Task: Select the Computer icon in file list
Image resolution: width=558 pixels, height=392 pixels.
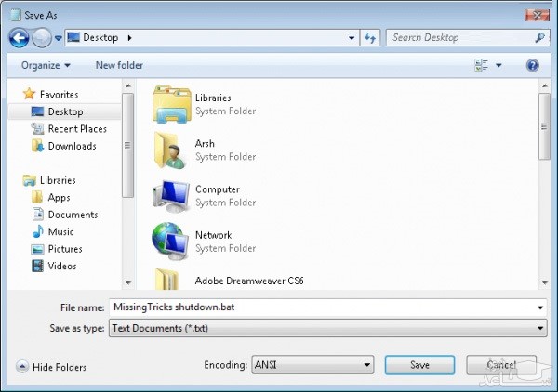Action: (x=171, y=195)
